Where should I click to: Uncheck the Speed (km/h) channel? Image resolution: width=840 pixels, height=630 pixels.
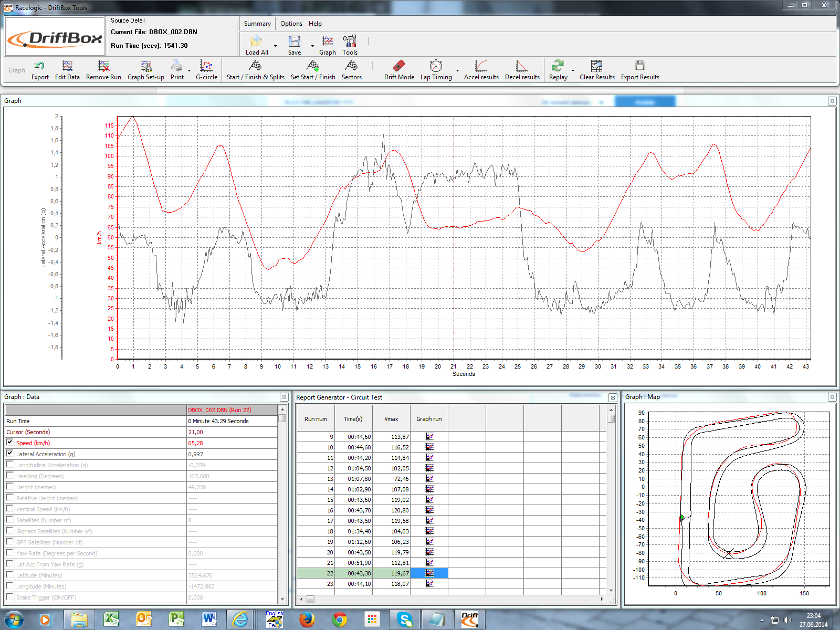click(10, 443)
